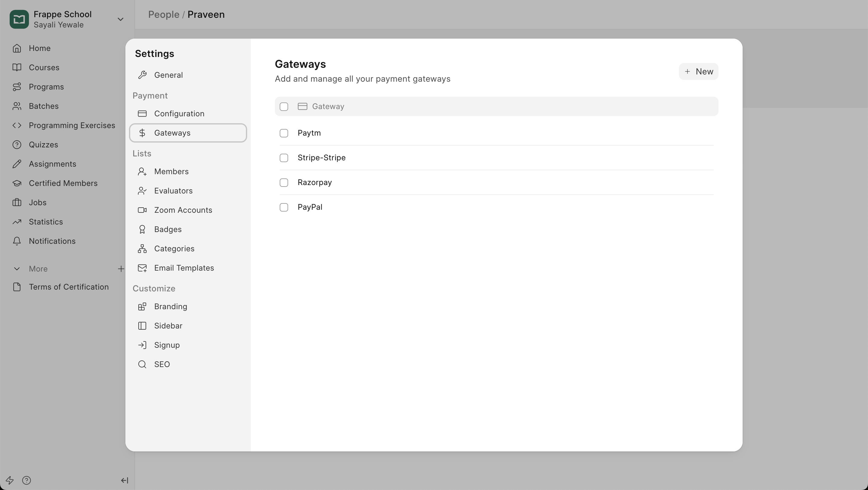Tick the Razorpay row checkbox
Viewport: 868px width, 490px height.
pyautogui.click(x=284, y=182)
